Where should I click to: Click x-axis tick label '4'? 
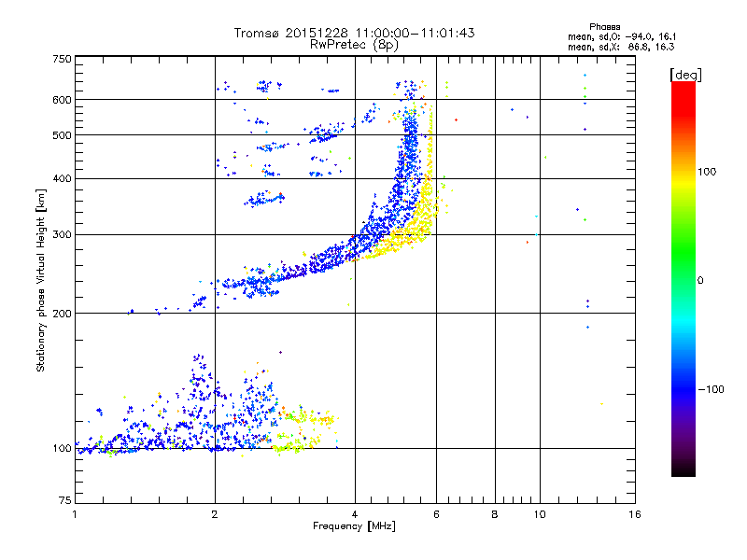(x=355, y=514)
